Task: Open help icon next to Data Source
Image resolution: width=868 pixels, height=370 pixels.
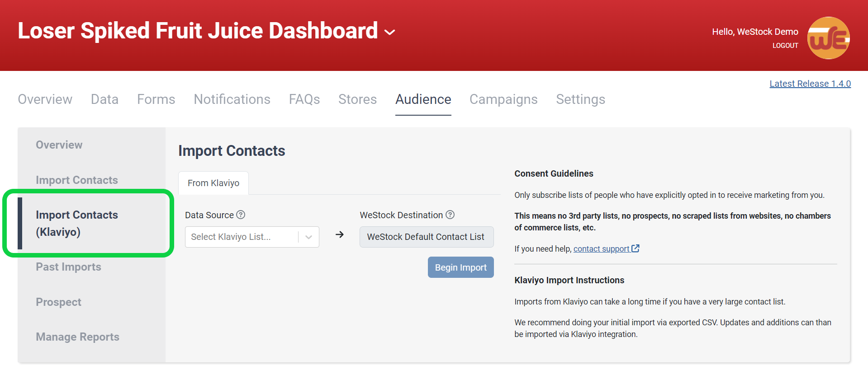Action: tap(241, 215)
